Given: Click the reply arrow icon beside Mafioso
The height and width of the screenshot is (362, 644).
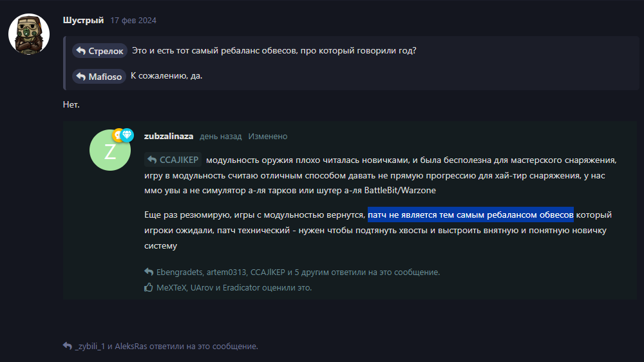Looking at the screenshot, I should coord(80,77).
